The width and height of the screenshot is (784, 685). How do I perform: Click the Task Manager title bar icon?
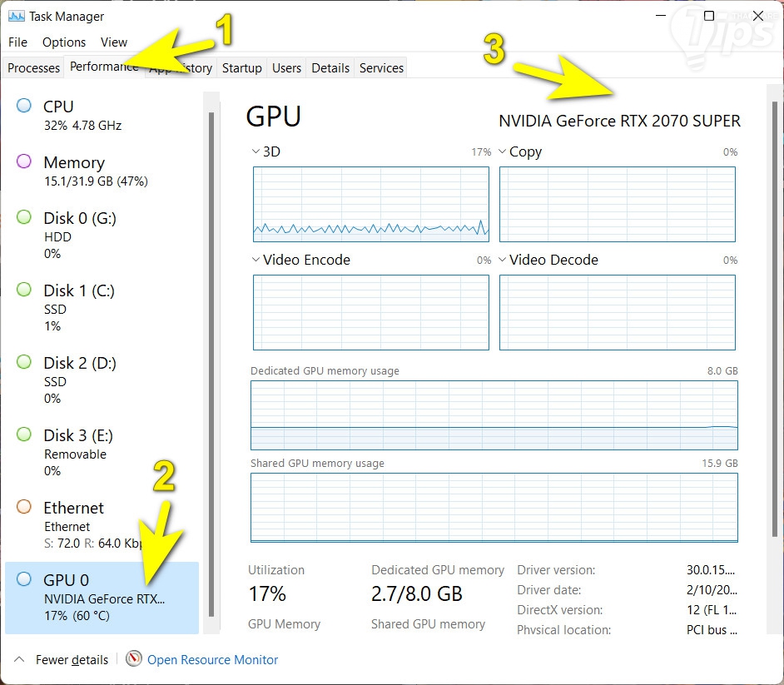(x=16, y=16)
